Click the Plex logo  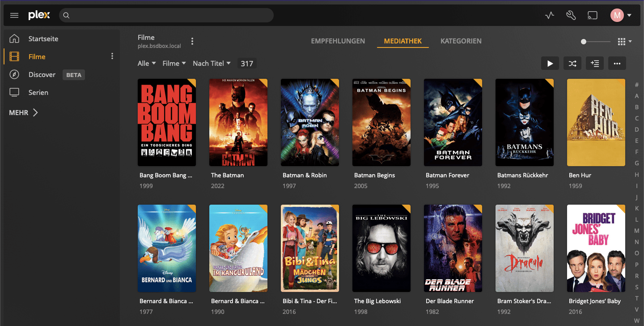coord(39,15)
